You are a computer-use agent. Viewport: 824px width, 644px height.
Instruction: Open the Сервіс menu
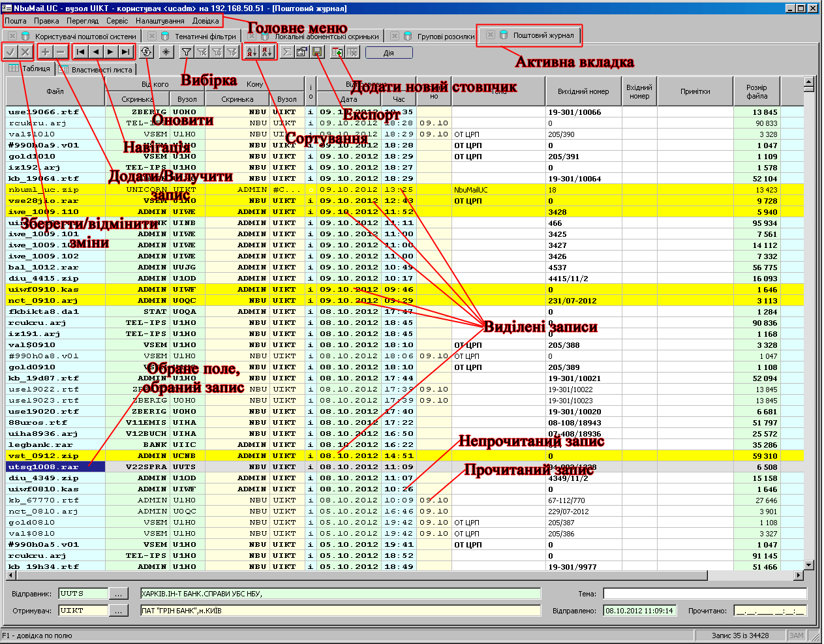click(117, 21)
